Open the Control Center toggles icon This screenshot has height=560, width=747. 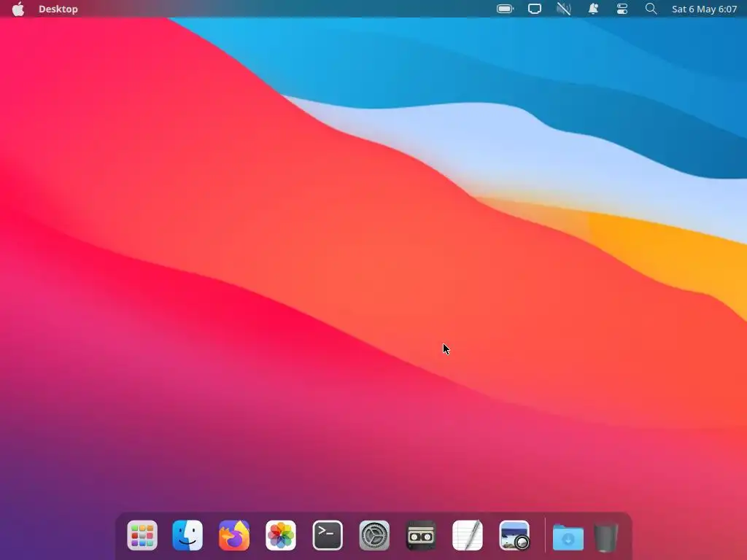pos(622,9)
